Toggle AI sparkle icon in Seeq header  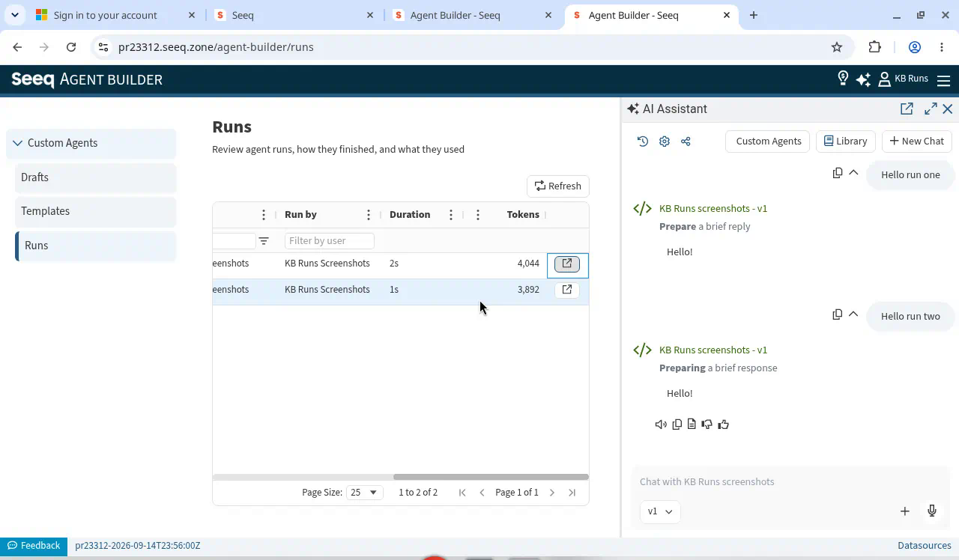863,79
